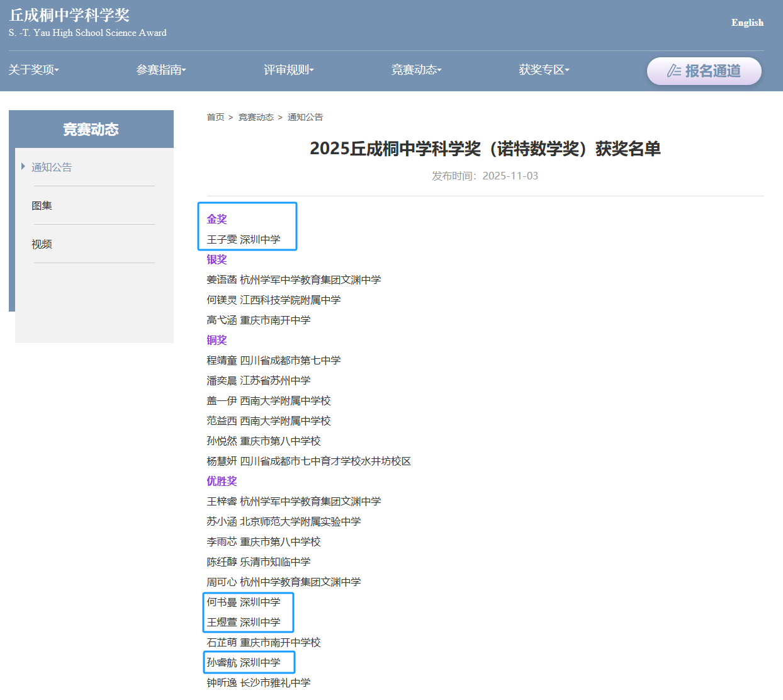
Task: Click 竞赛动态 in the breadcrumb trail
Action: 256,117
